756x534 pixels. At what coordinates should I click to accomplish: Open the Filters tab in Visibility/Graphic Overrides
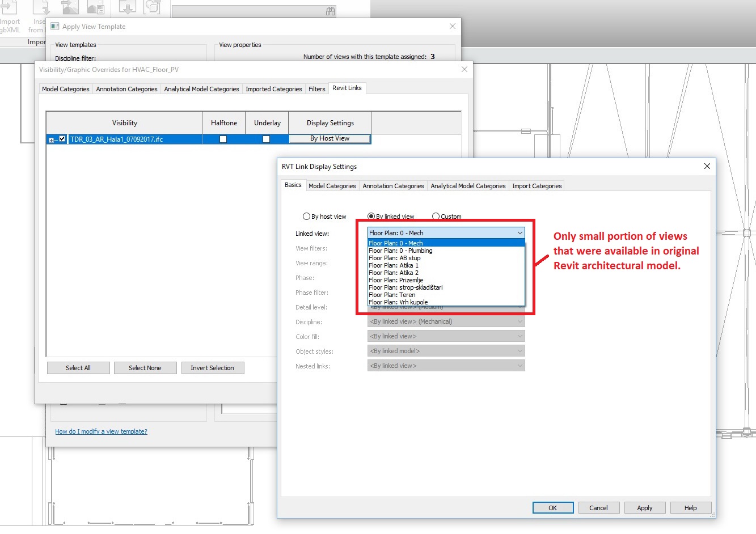pos(316,88)
